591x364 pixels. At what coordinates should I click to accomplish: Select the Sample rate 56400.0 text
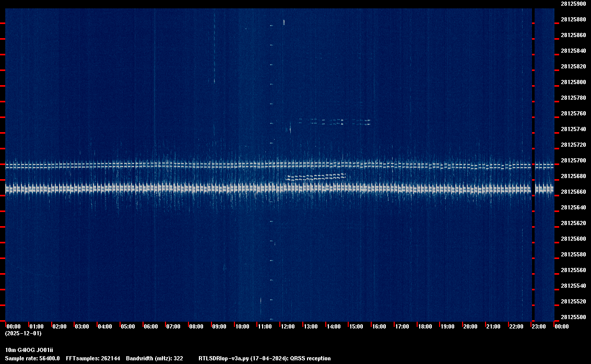coord(32,358)
